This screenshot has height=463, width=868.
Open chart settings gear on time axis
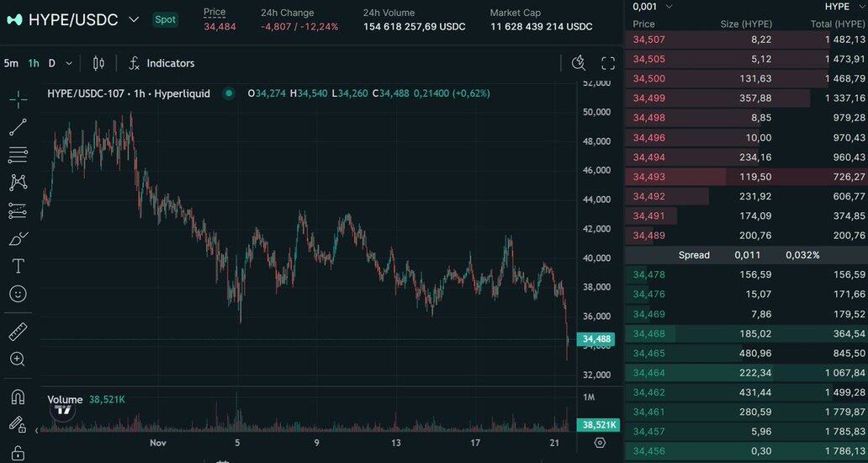point(600,443)
